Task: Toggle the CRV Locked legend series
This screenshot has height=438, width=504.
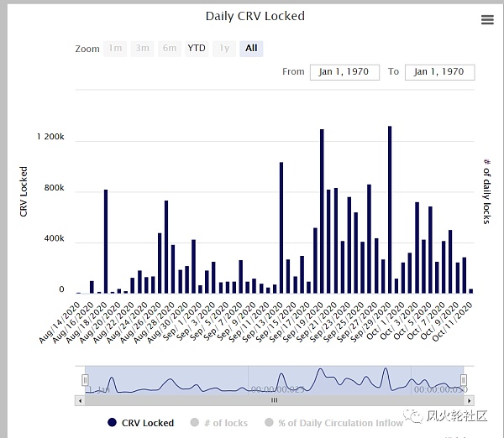Action: point(147,423)
